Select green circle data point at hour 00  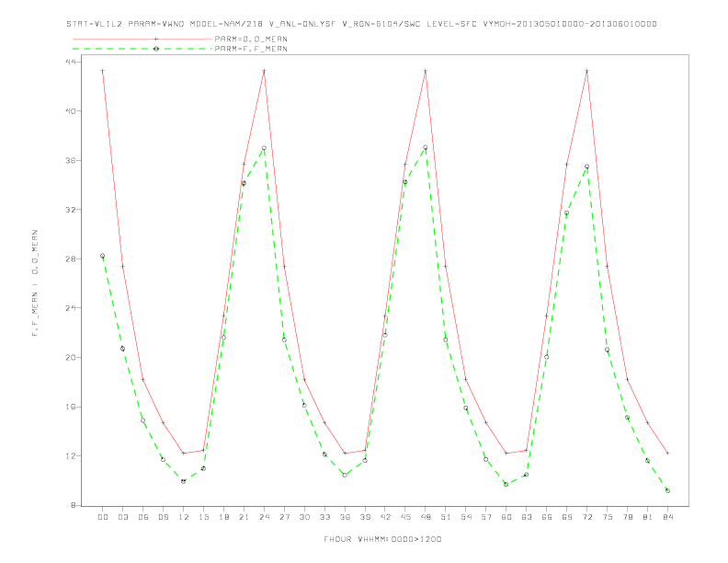tap(103, 256)
